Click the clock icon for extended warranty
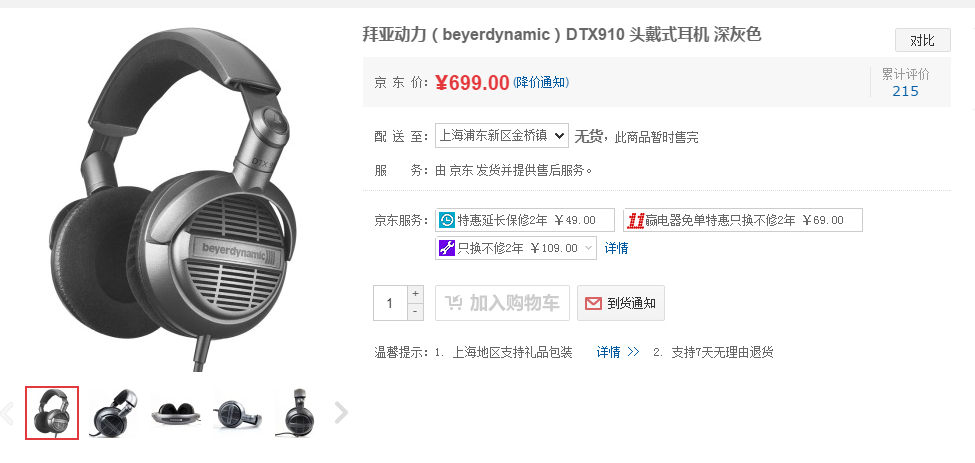 coord(446,220)
